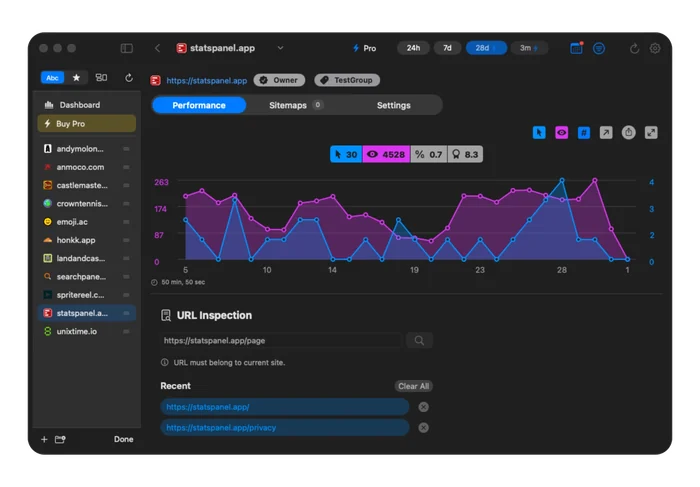The height and width of the screenshot is (487, 700).
Task: Switch to the Performance tab
Action: click(x=199, y=105)
